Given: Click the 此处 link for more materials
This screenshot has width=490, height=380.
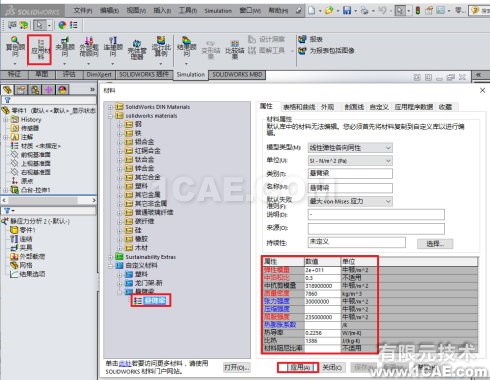Looking at the screenshot, I should click(x=125, y=364).
